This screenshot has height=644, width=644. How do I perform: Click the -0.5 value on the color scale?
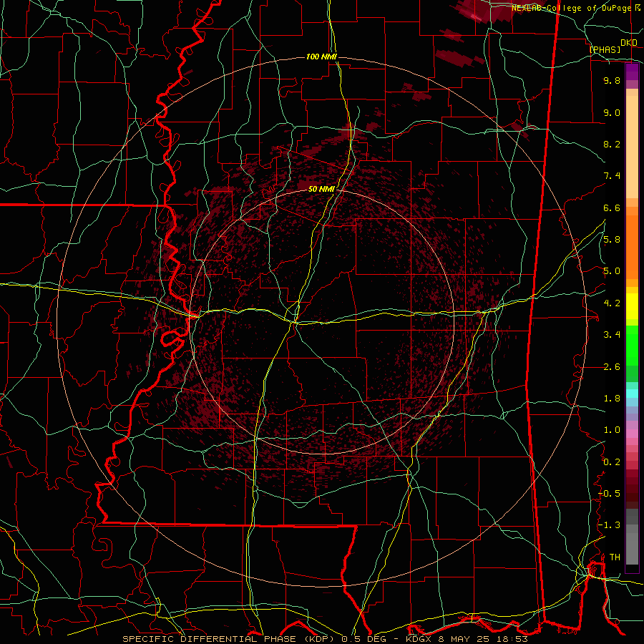click(x=609, y=494)
